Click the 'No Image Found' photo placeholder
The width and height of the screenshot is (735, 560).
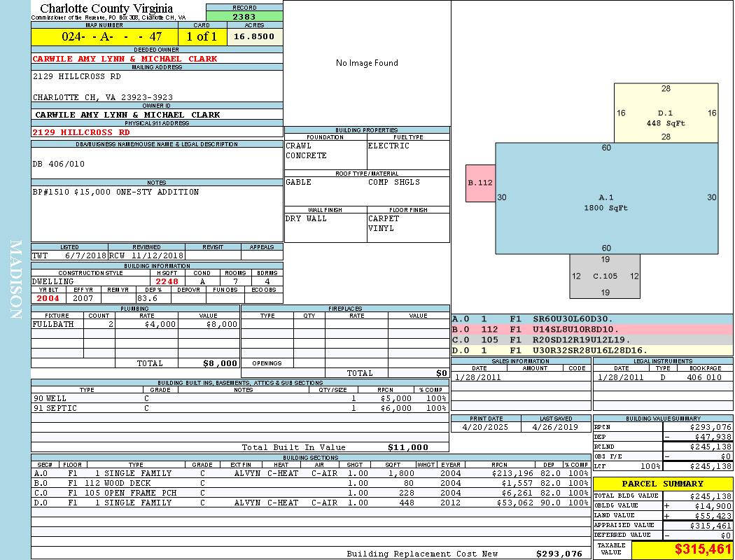(x=367, y=63)
